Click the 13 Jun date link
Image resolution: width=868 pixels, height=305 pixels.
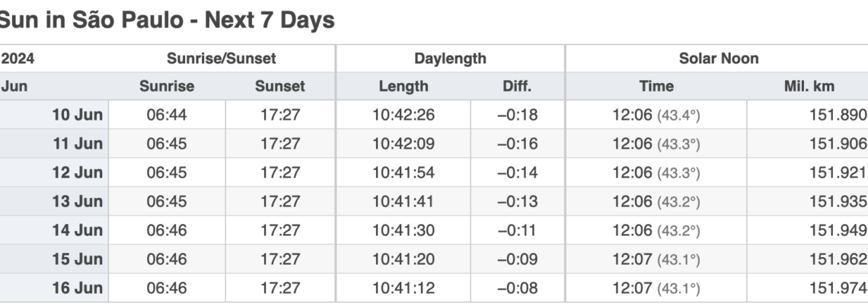pyautogui.click(x=77, y=201)
